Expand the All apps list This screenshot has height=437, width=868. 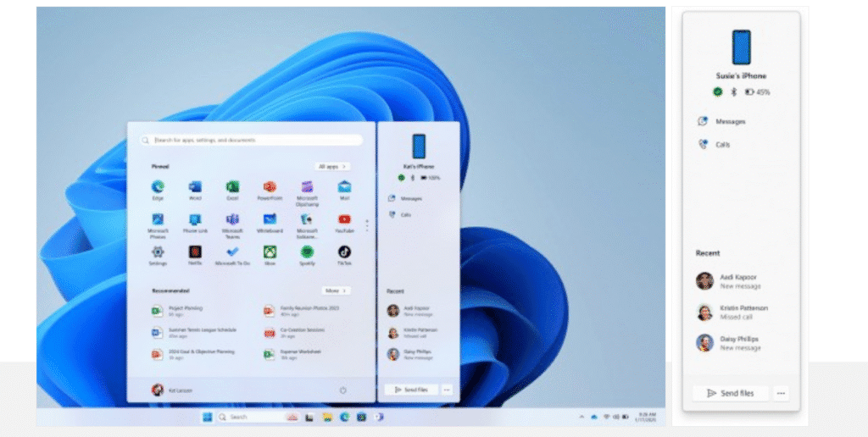point(331,167)
